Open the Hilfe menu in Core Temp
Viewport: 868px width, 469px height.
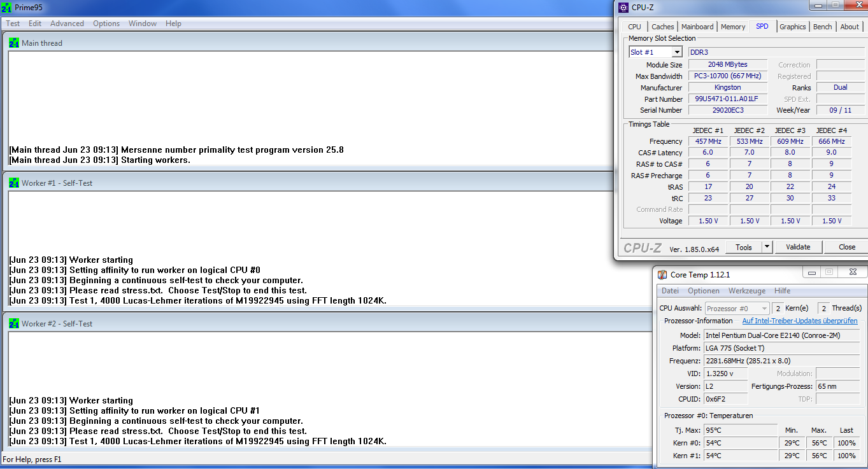782,291
